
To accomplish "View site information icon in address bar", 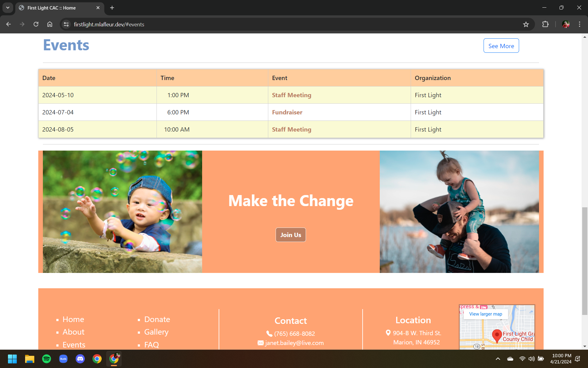I will point(66,24).
